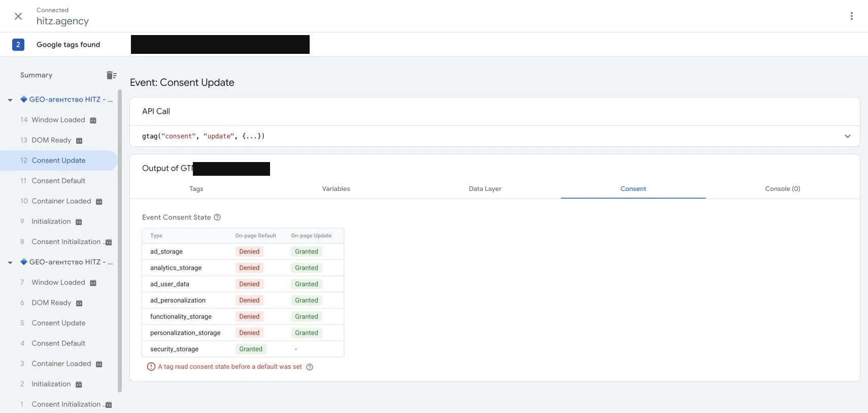Click code icon next to 2 Initialization
868x413 pixels.
point(79,385)
